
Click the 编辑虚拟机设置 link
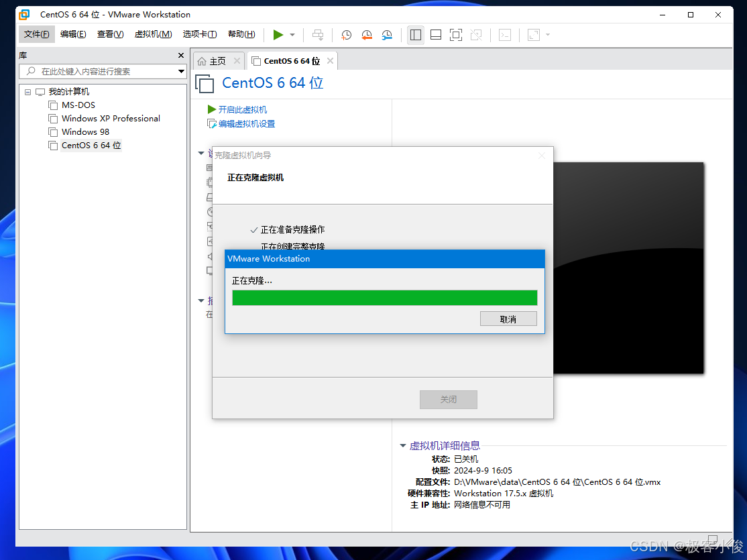(246, 124)
